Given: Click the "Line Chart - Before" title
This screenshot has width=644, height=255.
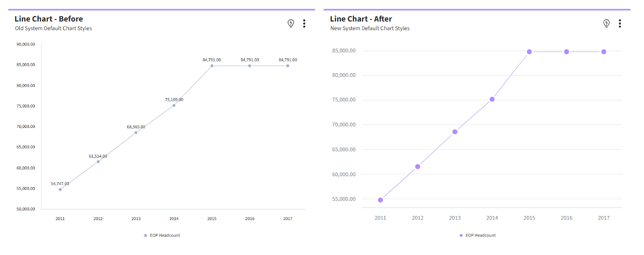Looking at the screenshot, I should point(49,19).
